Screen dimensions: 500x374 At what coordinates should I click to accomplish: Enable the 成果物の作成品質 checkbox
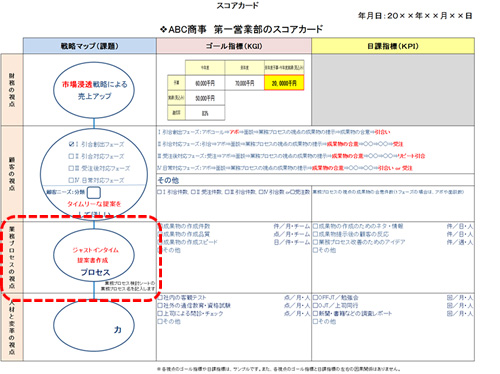(x=160, y=234)
